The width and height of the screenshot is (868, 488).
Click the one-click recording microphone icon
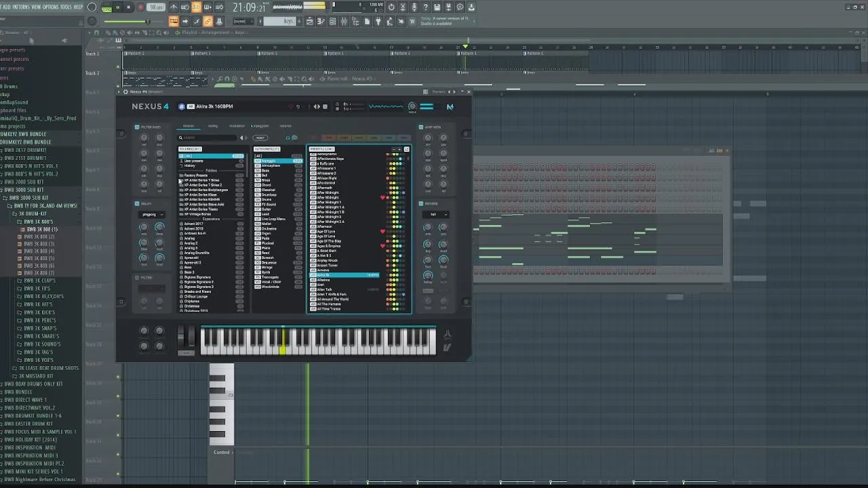[x=414, y=7]
